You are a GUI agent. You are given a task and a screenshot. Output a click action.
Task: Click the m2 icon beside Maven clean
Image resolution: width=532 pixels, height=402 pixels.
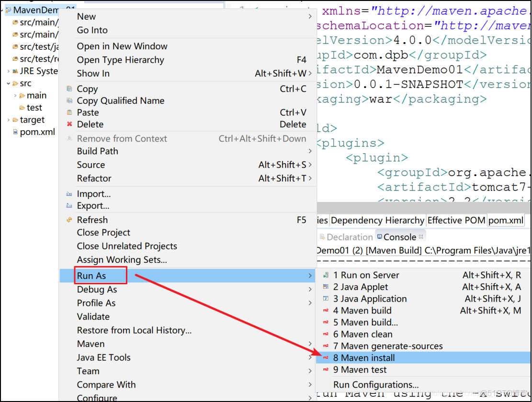click(326, 335)
